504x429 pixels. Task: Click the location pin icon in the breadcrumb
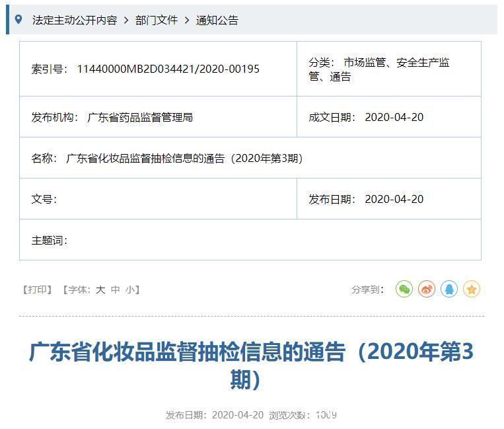(18, 19)
